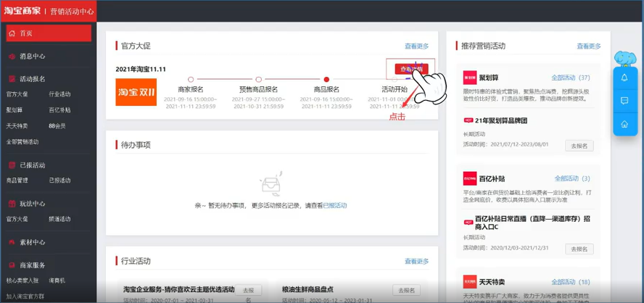Click the filled 商品报名 timeline step dot
644x303 pixels.
[326, 80]
